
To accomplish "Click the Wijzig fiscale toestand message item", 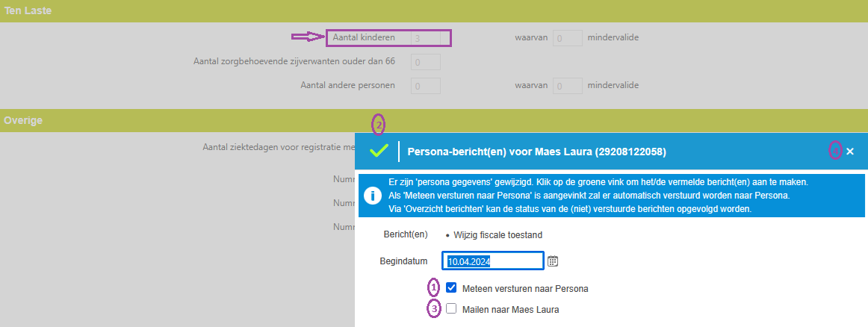I will click(x=496, y=234).
